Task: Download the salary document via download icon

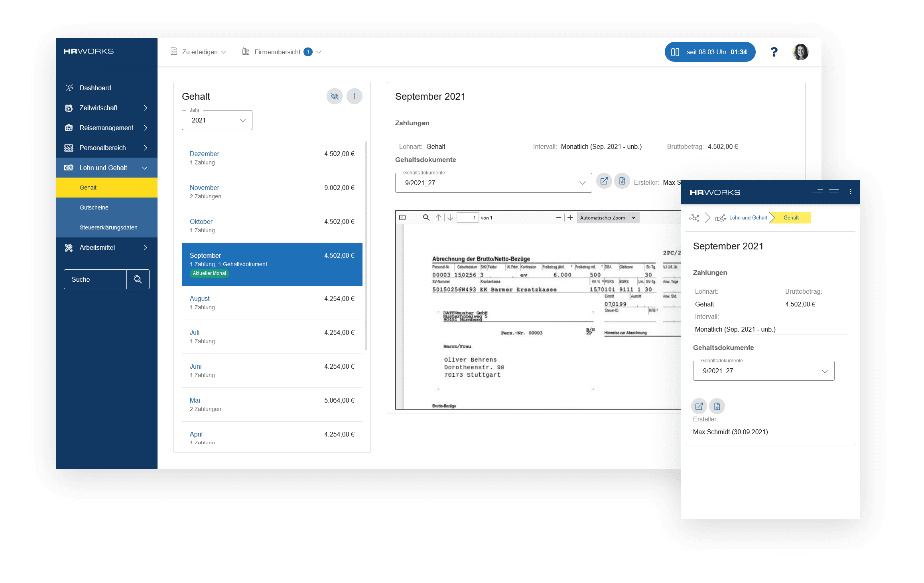Action: 622,181
